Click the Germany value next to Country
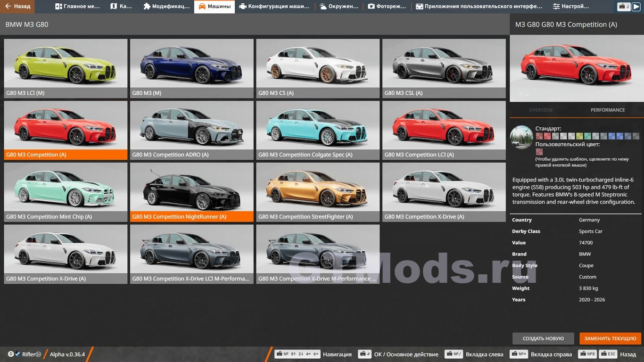 tap(589, 220)
